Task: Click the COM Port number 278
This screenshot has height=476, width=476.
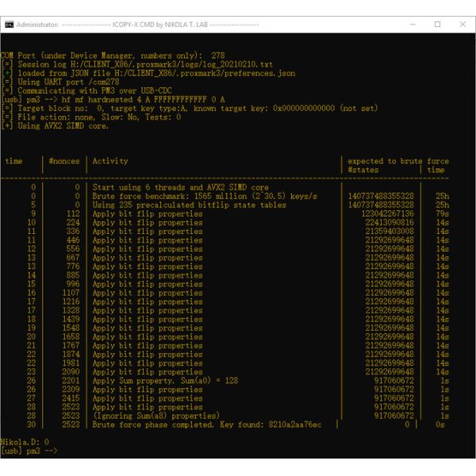Action: (x=219, y=56)
